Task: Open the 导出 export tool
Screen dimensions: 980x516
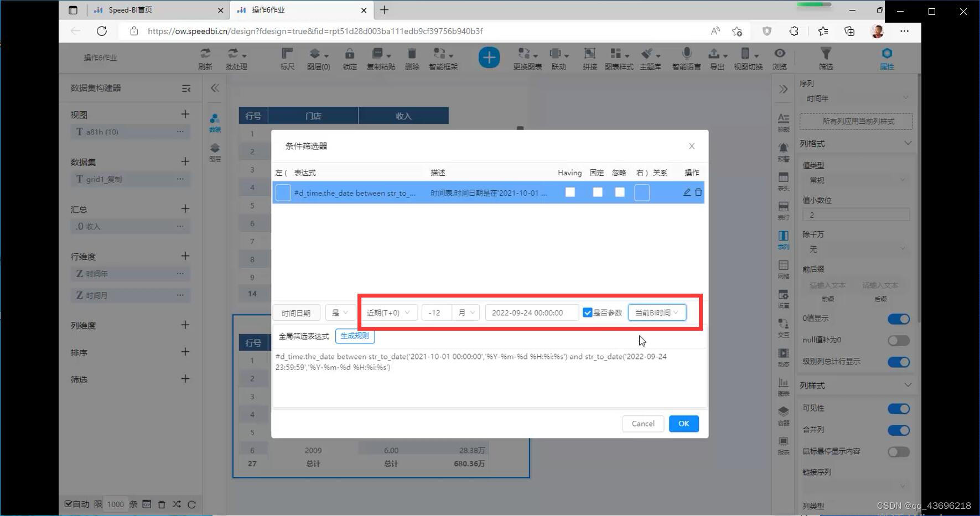Action: (x=717, y=58)
